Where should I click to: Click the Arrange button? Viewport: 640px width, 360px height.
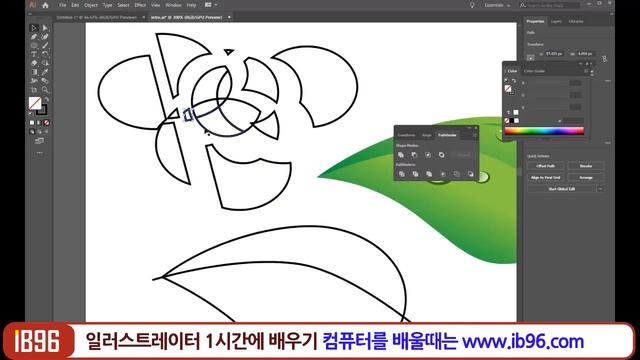click(x=586, y=178)
